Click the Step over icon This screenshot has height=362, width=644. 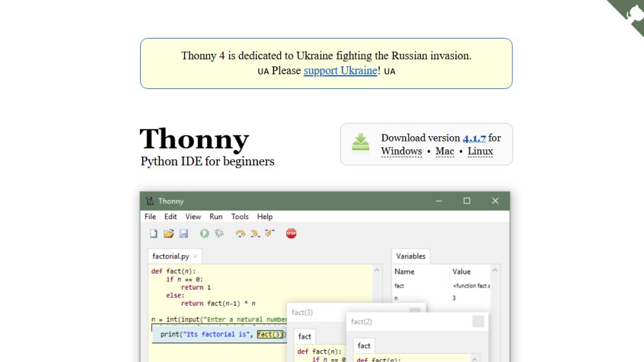(x=240, y=233)
